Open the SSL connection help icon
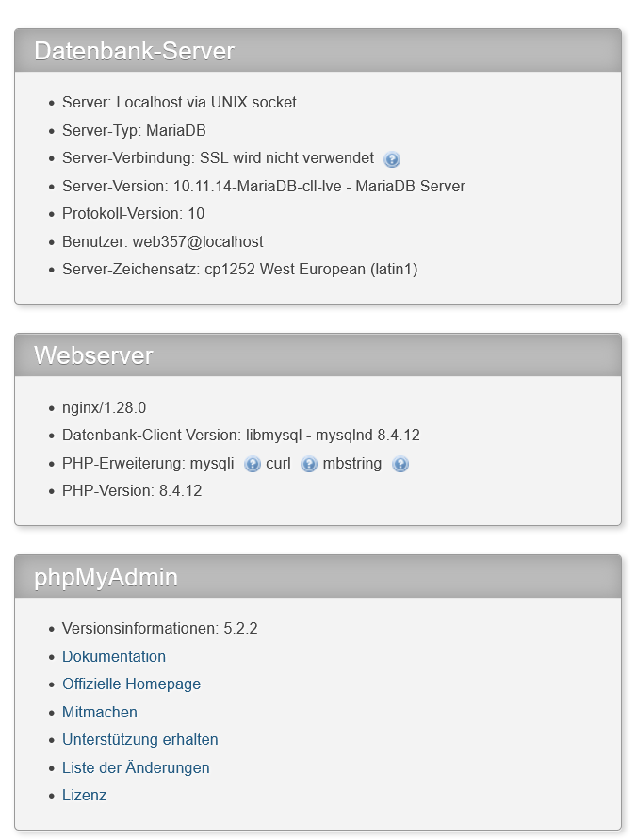 (392, 158)
